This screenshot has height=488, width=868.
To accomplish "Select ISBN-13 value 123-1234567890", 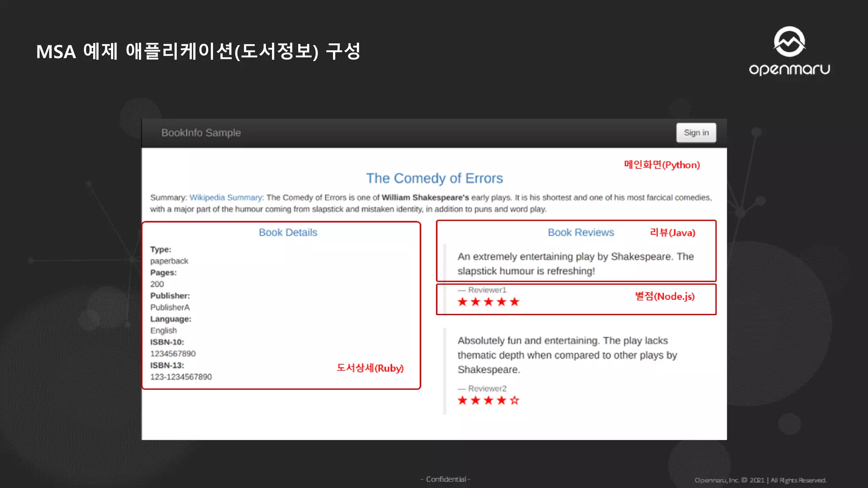I will (x=181, y=377).
